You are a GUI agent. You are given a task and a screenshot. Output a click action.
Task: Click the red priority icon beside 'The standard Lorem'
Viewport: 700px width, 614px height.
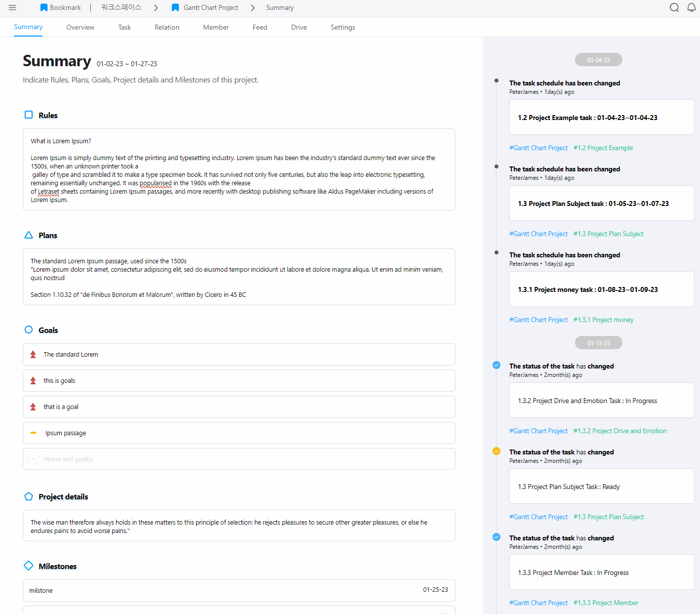[33, 355]
